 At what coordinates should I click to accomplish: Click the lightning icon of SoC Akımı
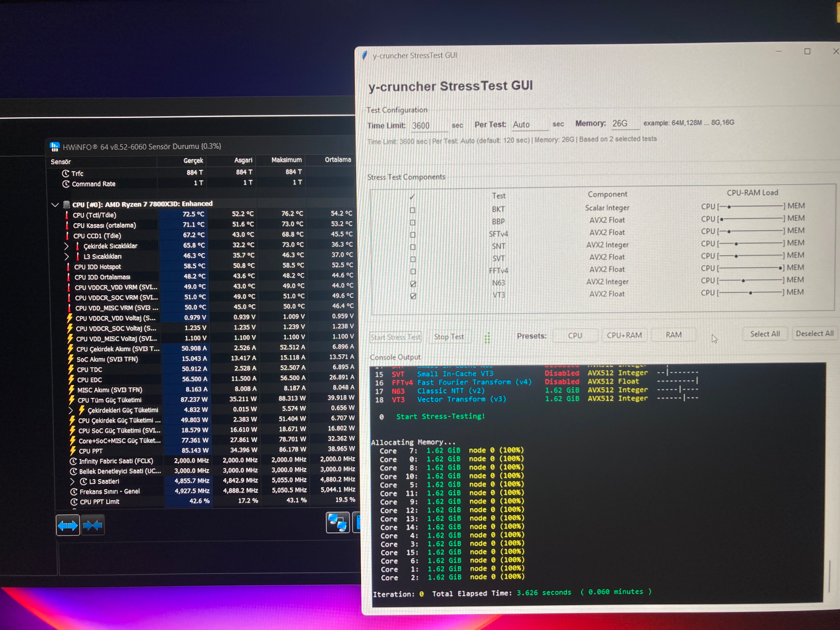pyautogui.click(x=71, y=359)
